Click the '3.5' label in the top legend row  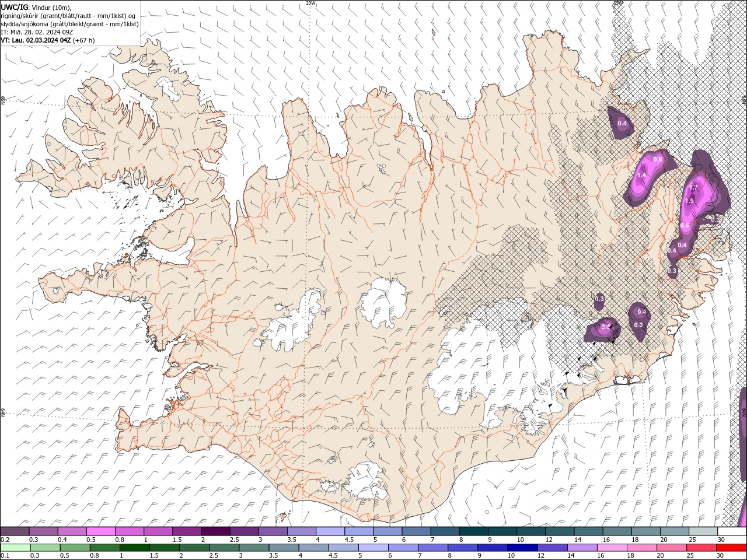(291, 540)
